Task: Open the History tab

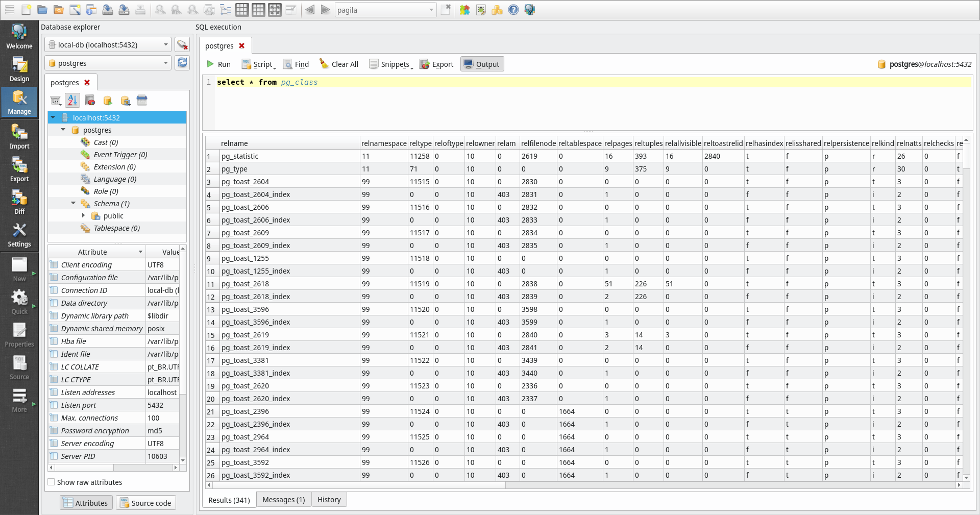Action: (x=329, y=500)
